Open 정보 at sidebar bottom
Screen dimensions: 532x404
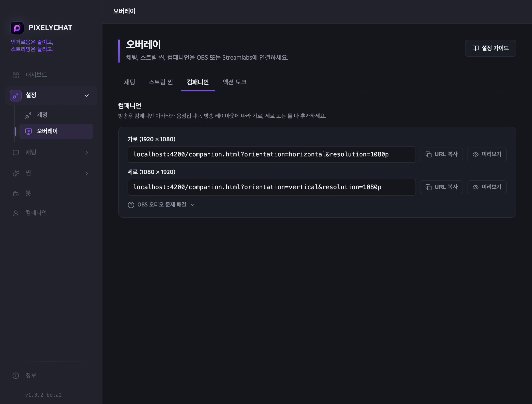[51, 376]
